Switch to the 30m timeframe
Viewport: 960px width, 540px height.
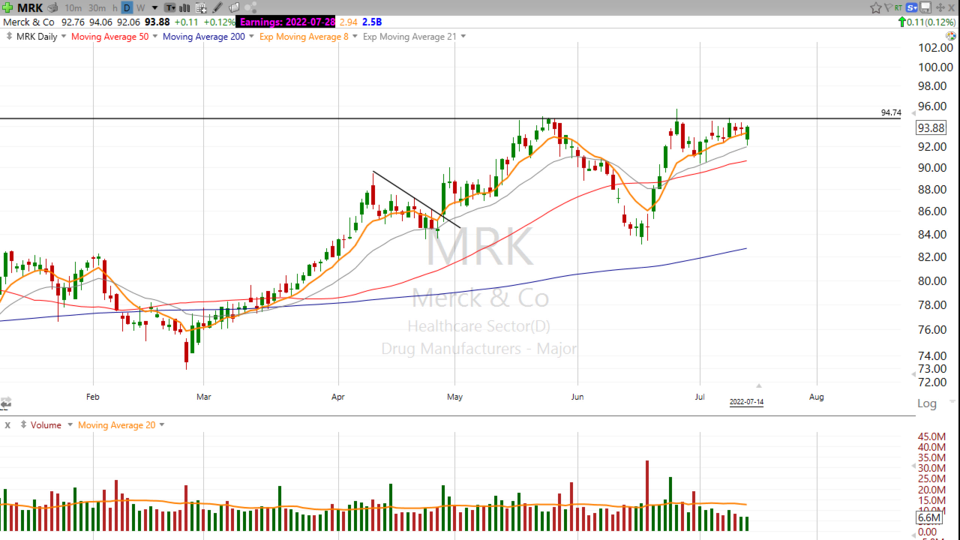[97, 8]
